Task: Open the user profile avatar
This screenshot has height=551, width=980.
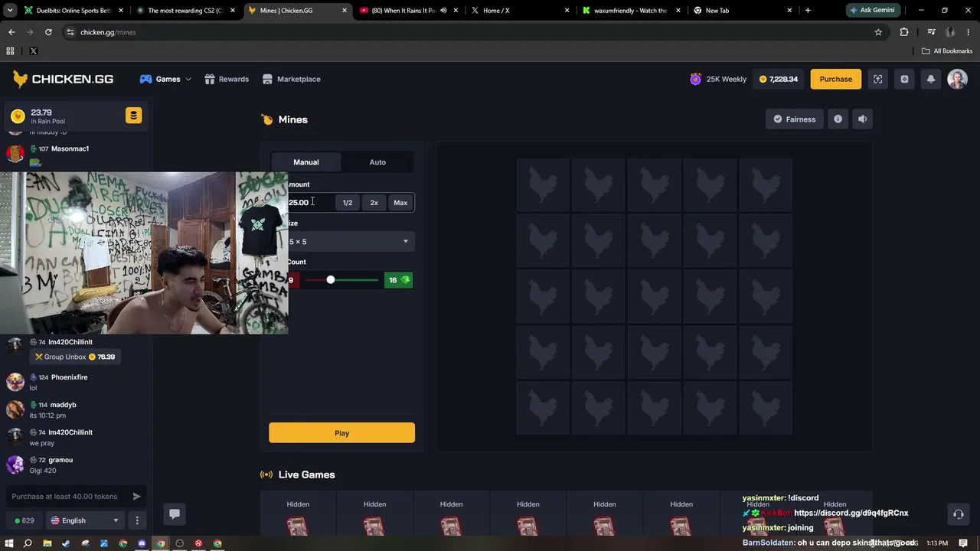Action: (x=957, y=79)
